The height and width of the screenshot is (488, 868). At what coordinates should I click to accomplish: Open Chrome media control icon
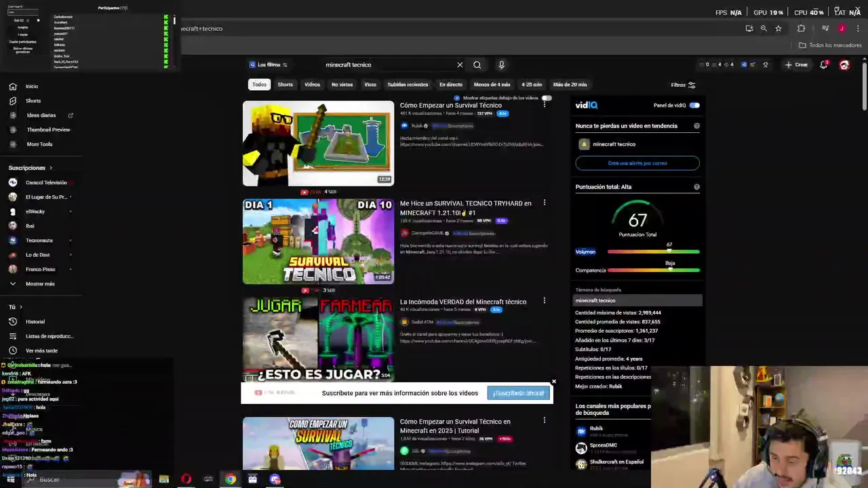pyautogui.click(x=825, y=28)
